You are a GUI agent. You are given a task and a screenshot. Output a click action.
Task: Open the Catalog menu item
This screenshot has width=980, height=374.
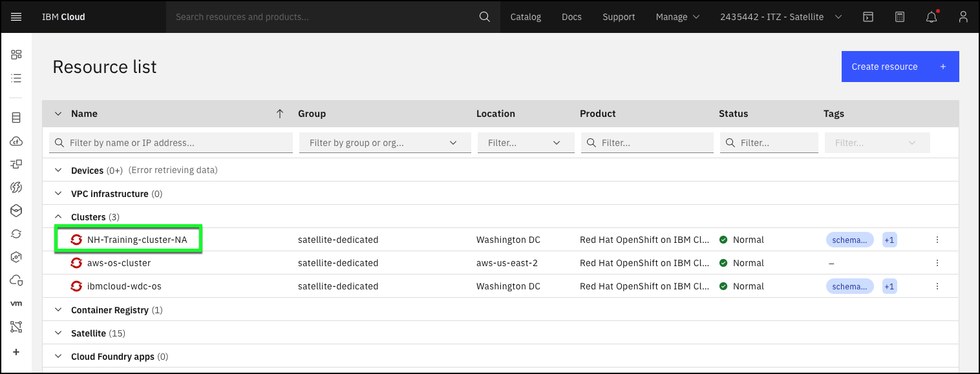526,17
